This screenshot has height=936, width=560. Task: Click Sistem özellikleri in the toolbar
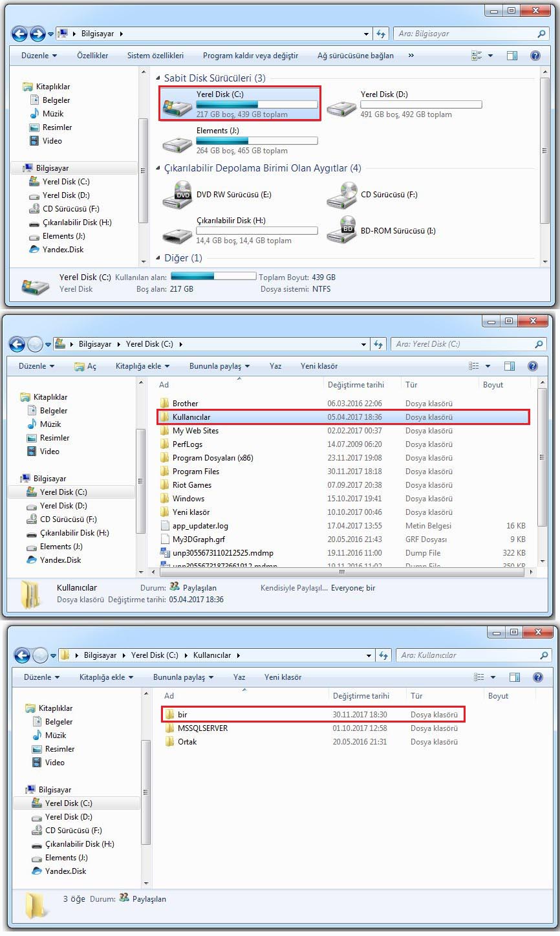(x=155, y=56)
